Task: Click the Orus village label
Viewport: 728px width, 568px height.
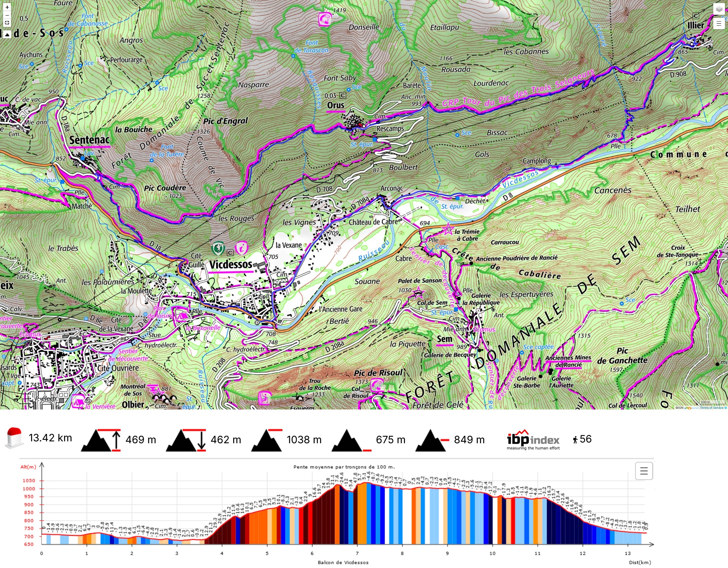Action: [x=336, y=105]
